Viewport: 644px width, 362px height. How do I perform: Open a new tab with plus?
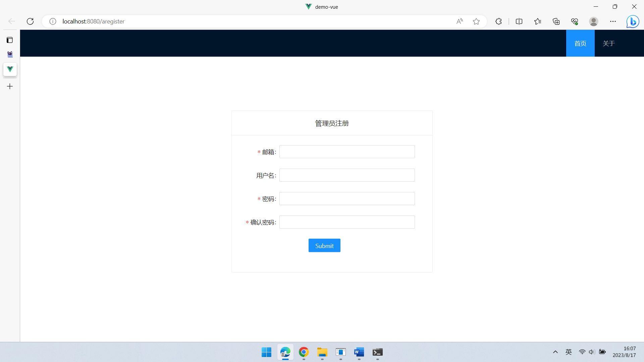point(10,86)
